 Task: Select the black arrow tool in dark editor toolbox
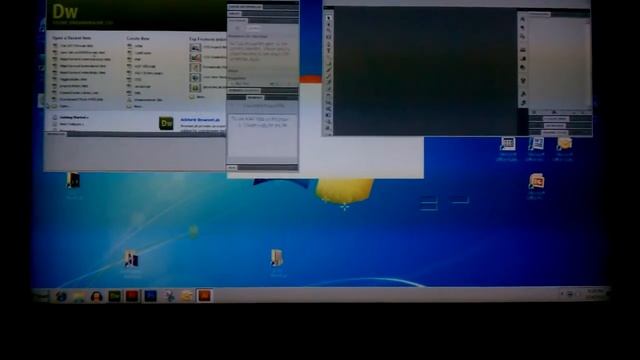point(329,18)
